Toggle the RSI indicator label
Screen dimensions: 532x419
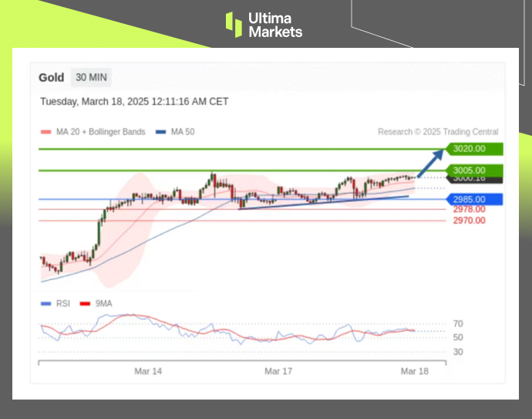[63, 304]
